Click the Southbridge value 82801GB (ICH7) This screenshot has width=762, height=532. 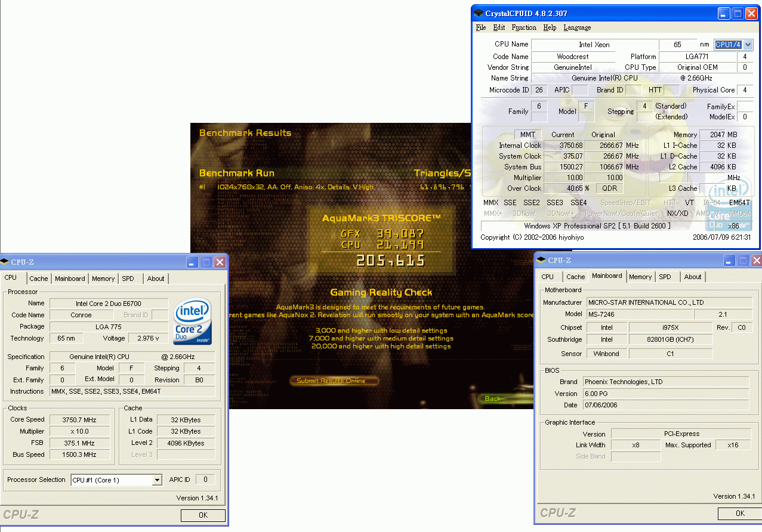671,339
